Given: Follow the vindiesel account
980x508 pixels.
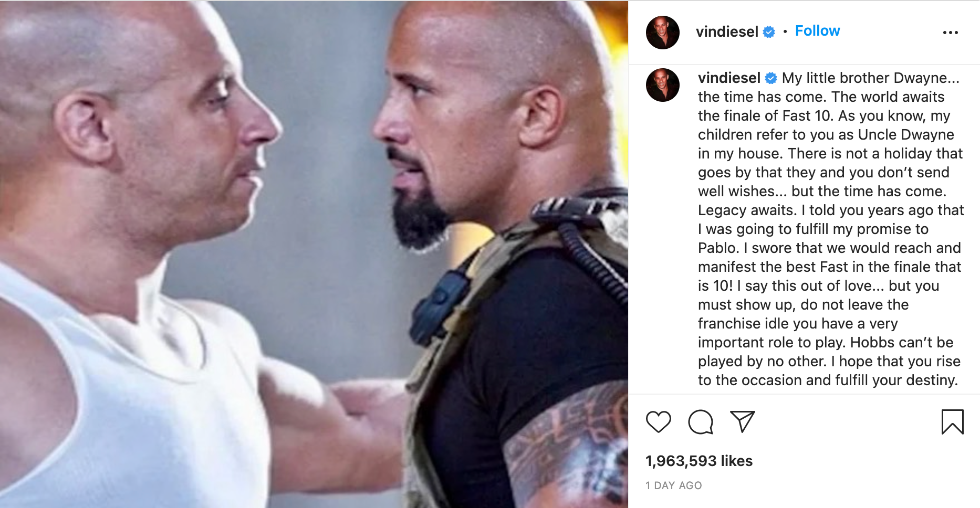Looking at the screenshot, I should pyautogui.click(x=817, y=31).
